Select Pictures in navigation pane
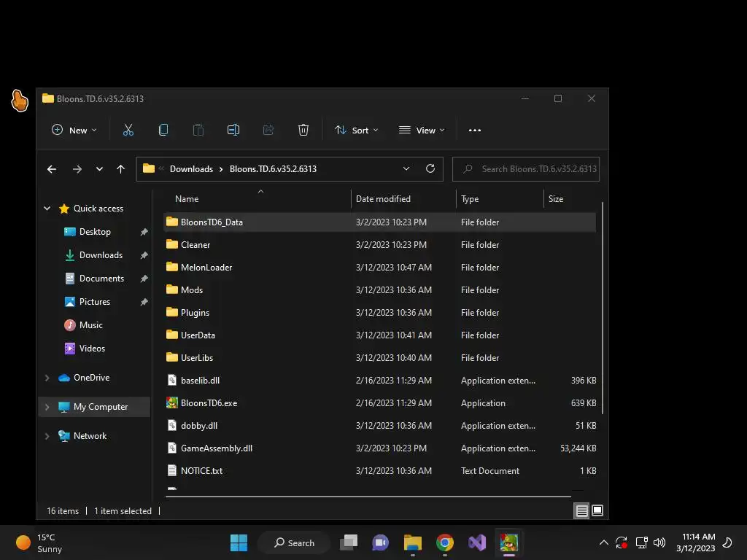 (x=94, y=302)
